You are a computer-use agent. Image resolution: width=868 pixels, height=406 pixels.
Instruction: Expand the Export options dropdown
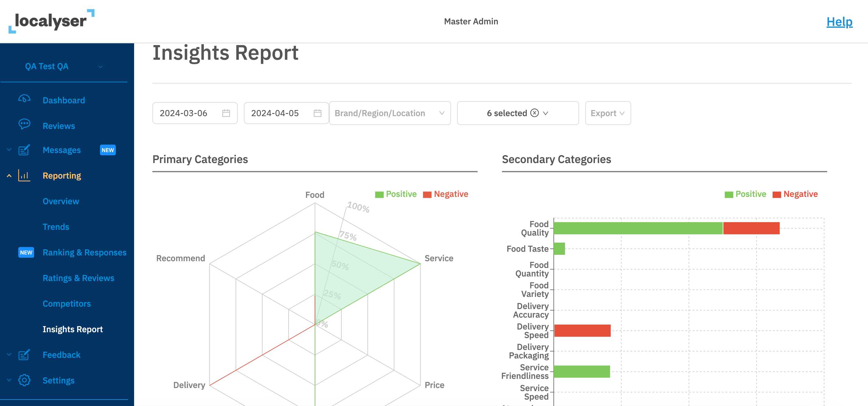tap(608, 112)
